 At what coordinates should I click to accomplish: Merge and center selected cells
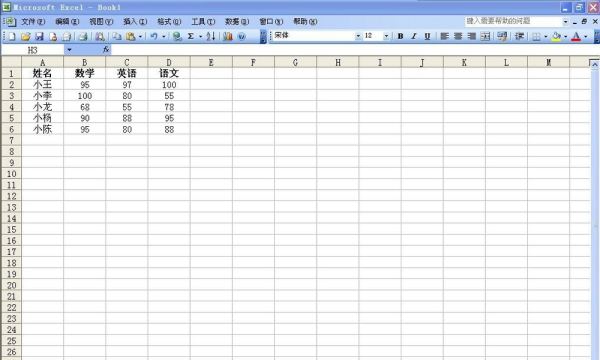(485, 36)
